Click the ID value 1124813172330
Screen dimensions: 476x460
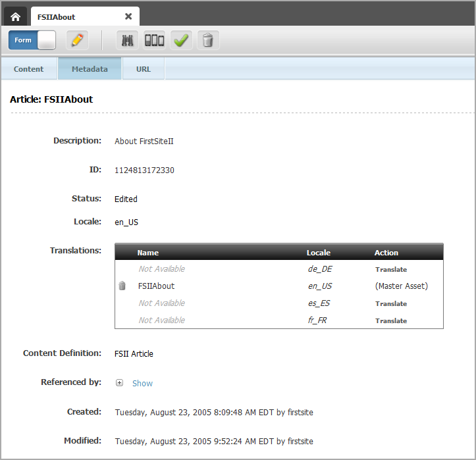pos(144,170)
